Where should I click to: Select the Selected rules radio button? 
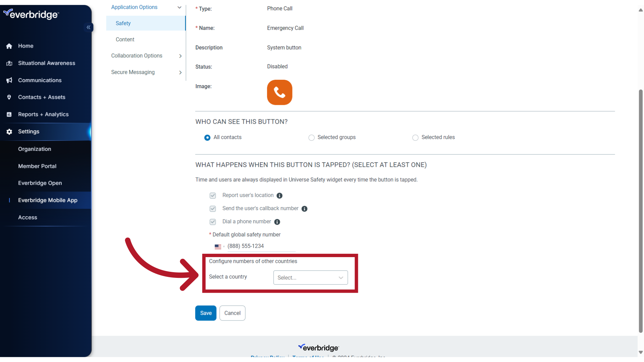click(415, 138)
